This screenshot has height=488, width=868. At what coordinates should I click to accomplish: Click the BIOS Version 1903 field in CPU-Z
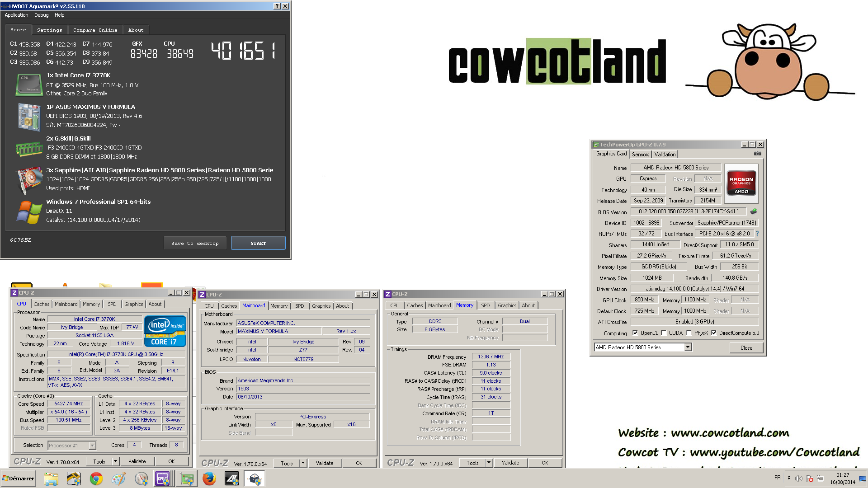[303, 389]
